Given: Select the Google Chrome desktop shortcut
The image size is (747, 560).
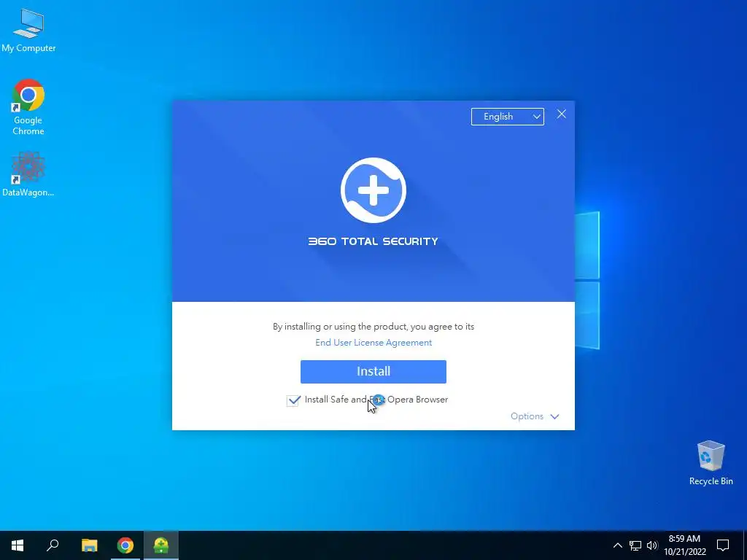Looking at the screenshot, I should [x=28, y=107].
